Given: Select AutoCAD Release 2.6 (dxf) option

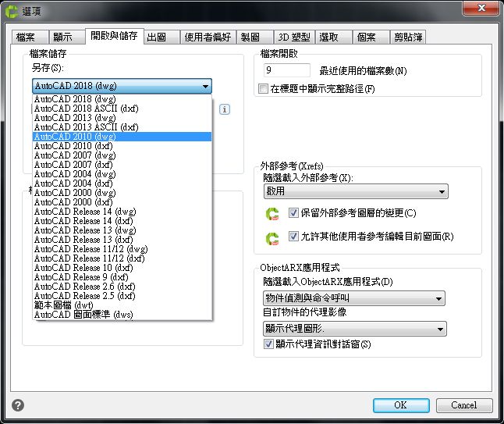Looking at the screenshot, I should pyautogui.click(x=122, y=287).
